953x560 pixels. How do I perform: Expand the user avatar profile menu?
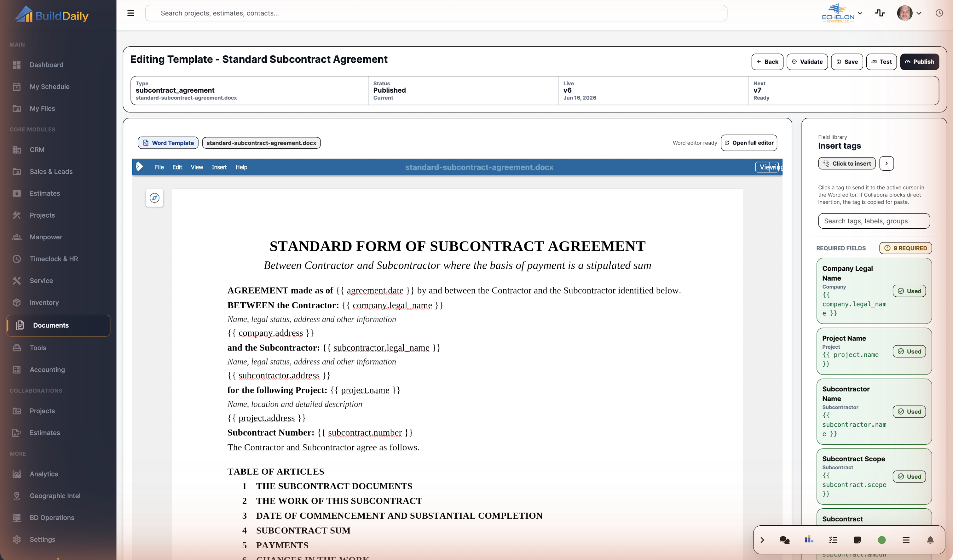click(x=909, y=13)
